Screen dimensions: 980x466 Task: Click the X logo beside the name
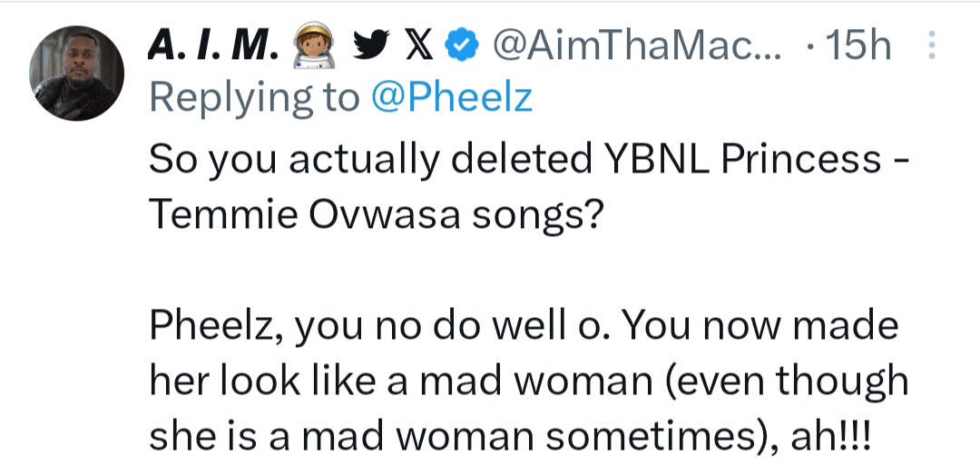click(417, 45)
